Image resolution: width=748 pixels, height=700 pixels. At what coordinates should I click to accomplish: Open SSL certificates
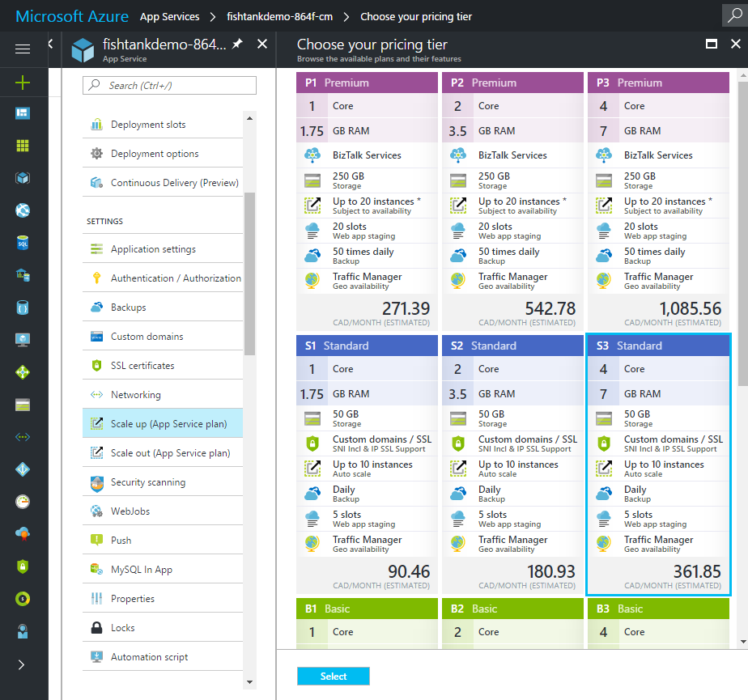pyautogui.click(x=163, y=365)
